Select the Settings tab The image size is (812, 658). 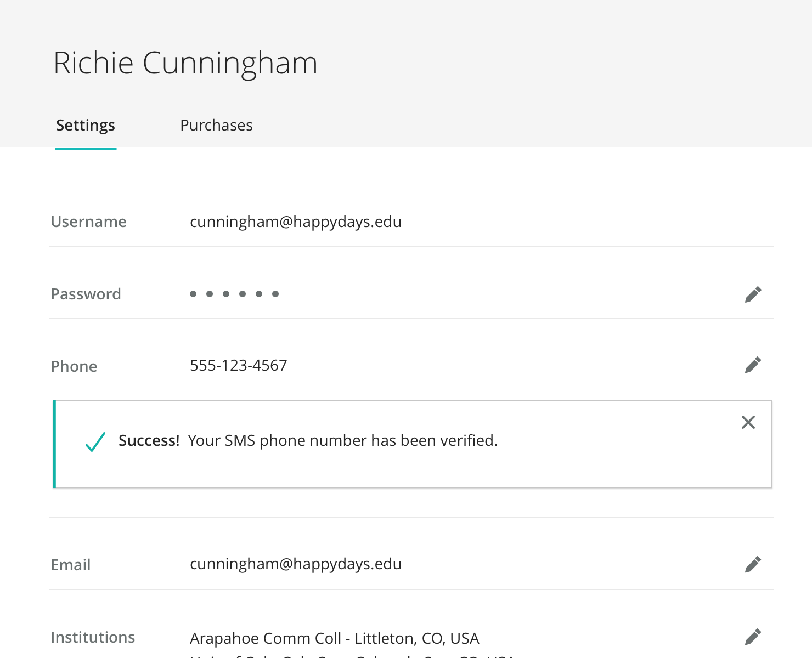86,126
